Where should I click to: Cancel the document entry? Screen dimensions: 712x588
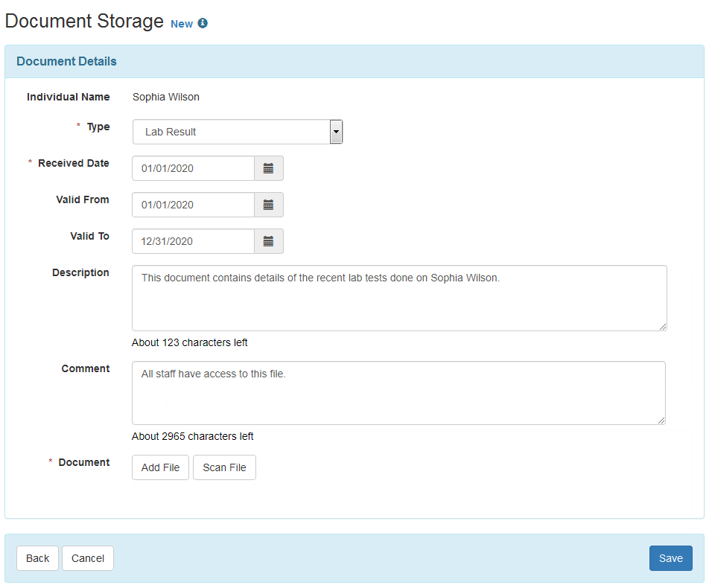tap(87, 557)
